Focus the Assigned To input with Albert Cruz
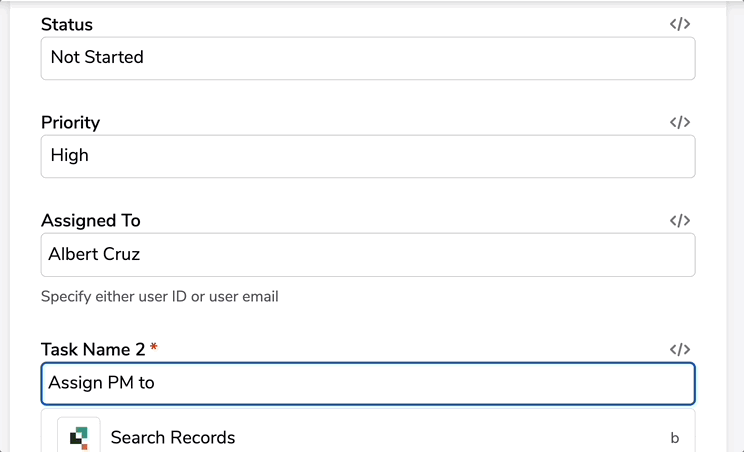Image resolution: width=744 pixels, height=452 pixels. click(x=368, y=255)
